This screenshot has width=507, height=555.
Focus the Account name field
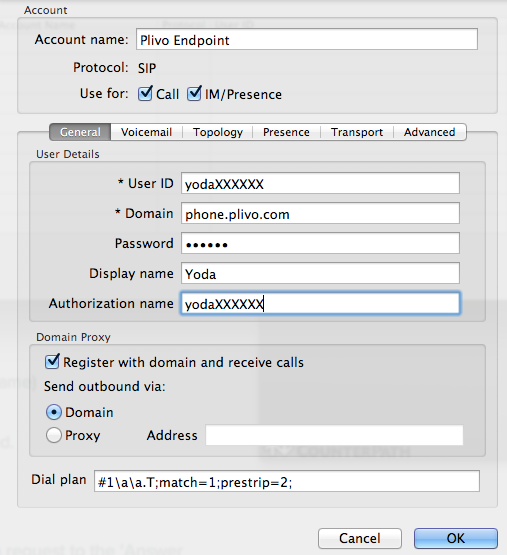[307, 39]
